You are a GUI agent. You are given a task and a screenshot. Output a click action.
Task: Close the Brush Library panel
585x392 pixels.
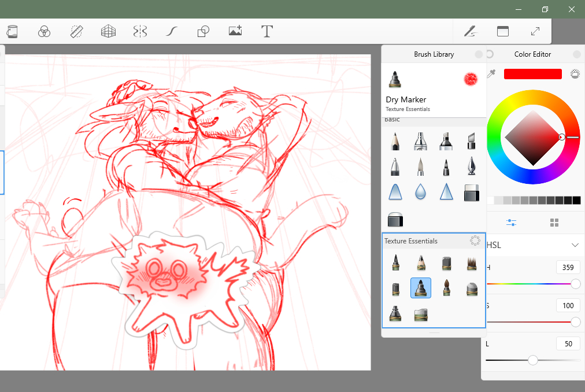point(479,54)
